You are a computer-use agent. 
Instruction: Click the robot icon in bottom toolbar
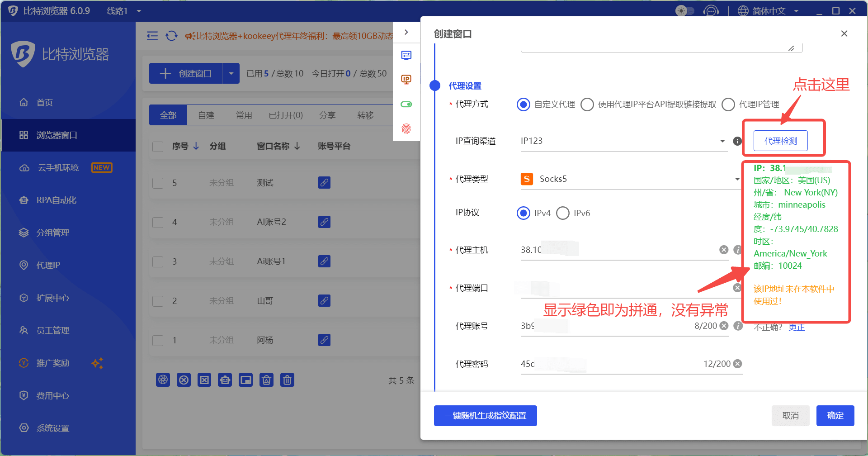click(x=225, y=380)
